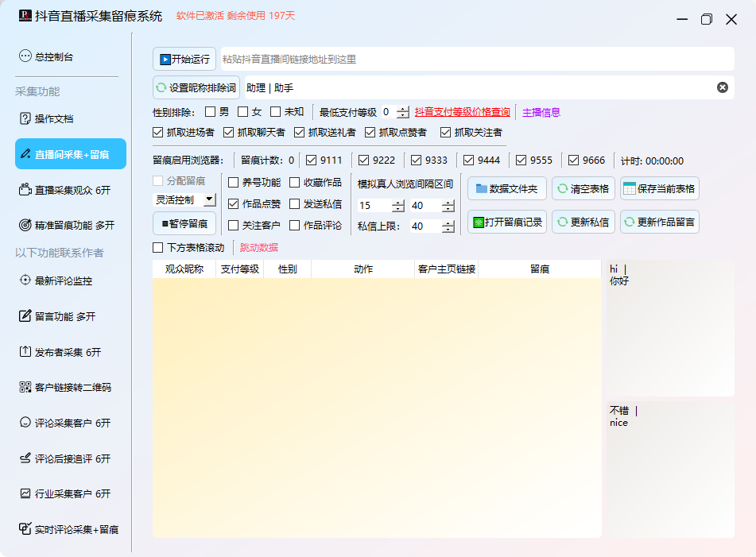Click the 评论采集客户 comment icon
The width and height of the screenshot is (756, 557).
tap(25, 423)
